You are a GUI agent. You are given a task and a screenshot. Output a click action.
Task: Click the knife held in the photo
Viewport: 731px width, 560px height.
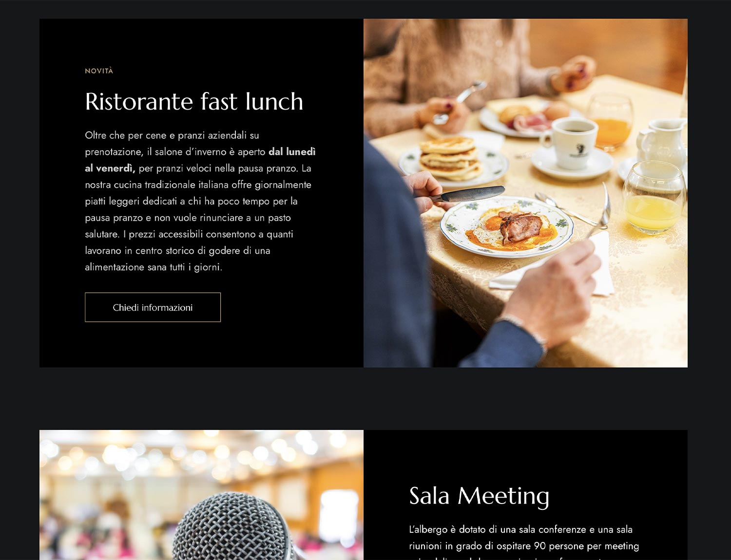pyautogui.click(x=467, y=194)
